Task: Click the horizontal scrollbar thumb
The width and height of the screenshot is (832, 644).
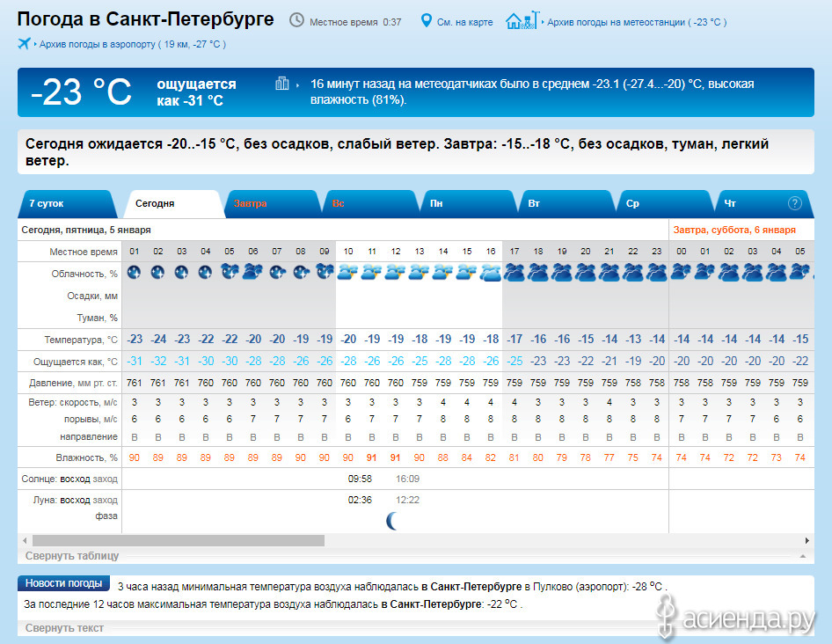Action: tap(179, 540)
